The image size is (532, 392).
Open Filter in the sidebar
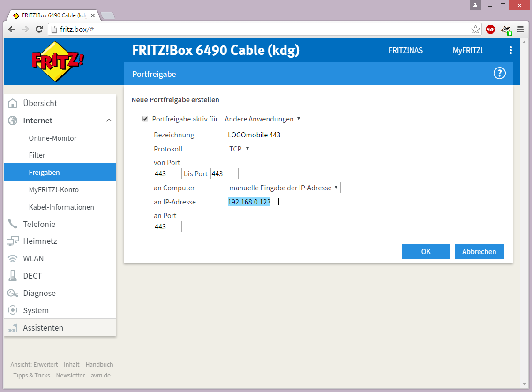[x=37, y=155]
